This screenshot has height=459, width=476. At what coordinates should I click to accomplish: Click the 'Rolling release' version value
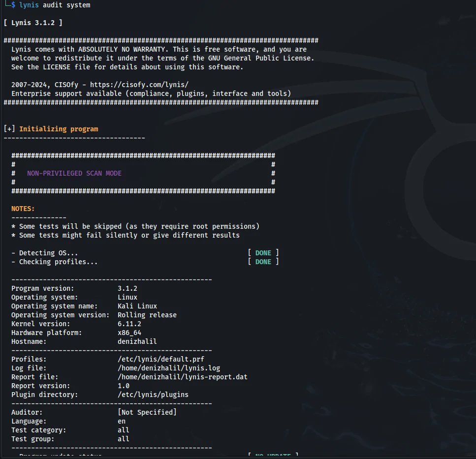[x=147, y=315]
